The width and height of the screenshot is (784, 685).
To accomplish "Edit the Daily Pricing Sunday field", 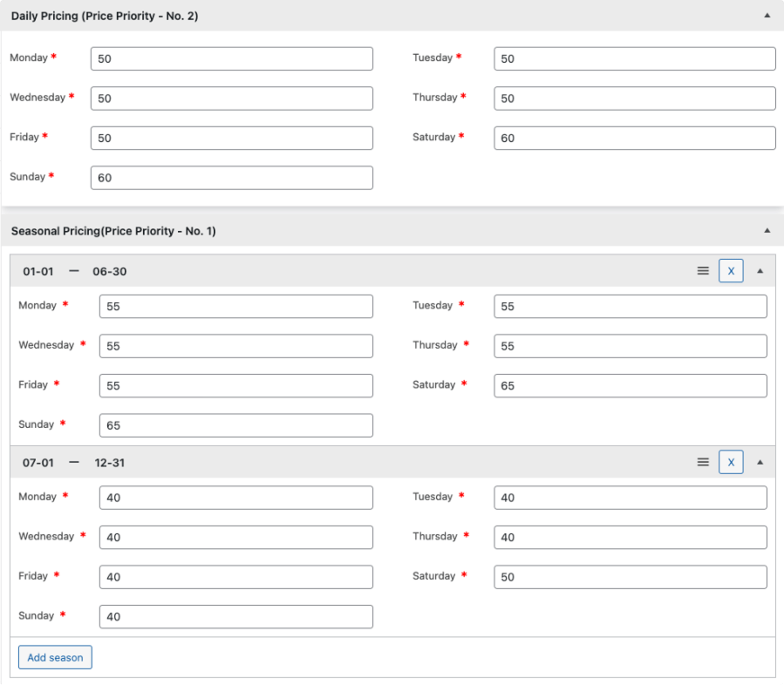I will click(x=231, y=178).
